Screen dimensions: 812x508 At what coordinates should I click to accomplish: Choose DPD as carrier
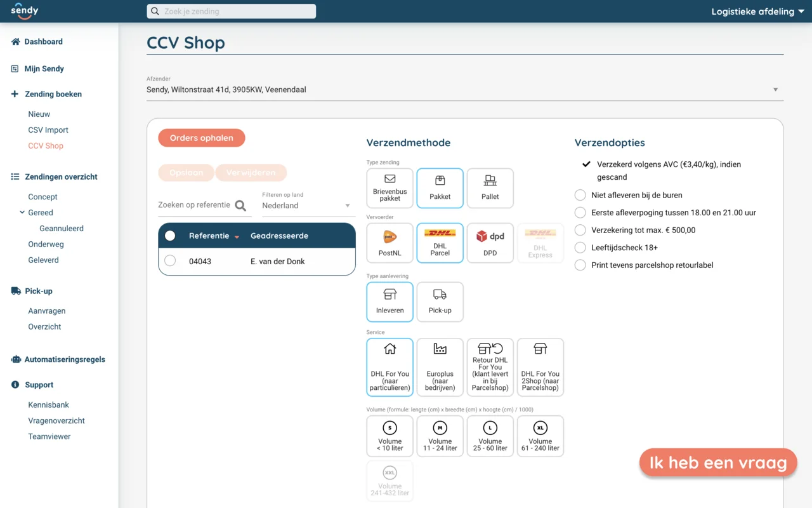click(x=490, y=243)
